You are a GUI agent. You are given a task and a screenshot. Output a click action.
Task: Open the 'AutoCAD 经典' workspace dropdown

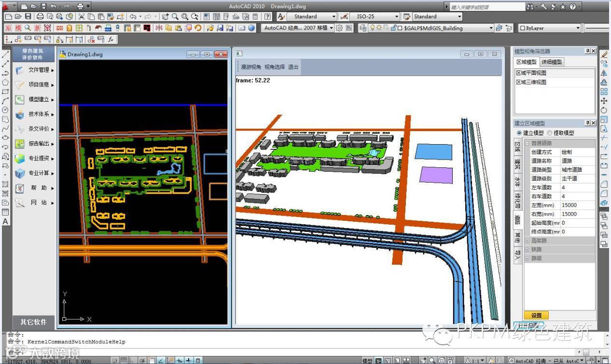click(x=298, y=28)
